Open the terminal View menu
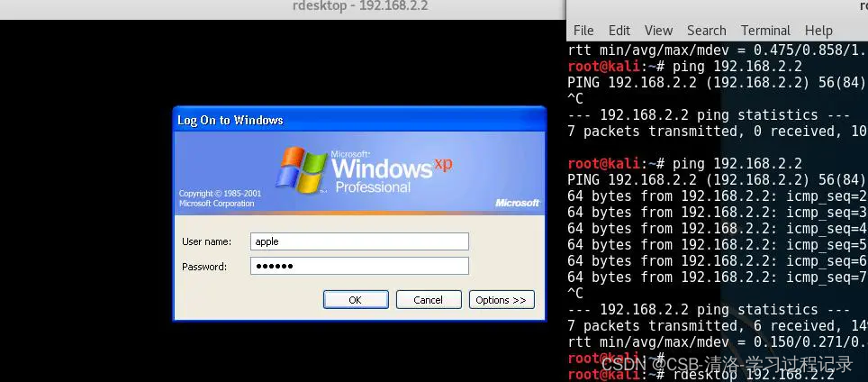Screen dimensions: 868x382 pos(658,31)
